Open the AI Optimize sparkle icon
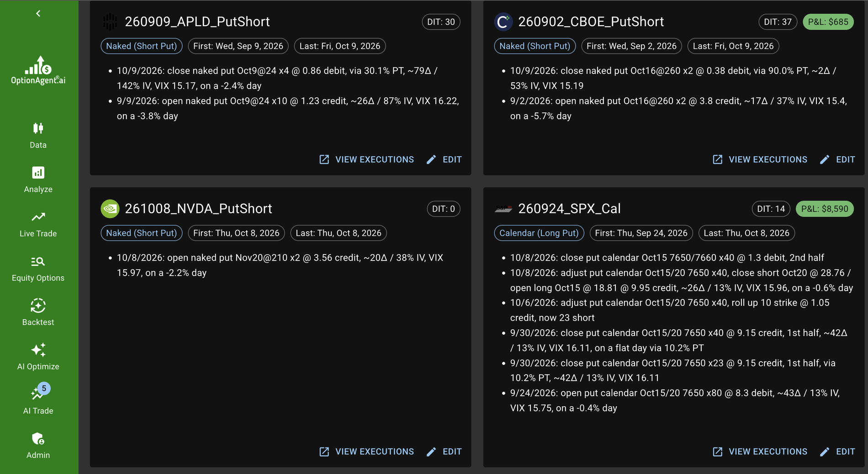This screenshot has width=868, height=474. pyautogui.click(x=38, y=350)
